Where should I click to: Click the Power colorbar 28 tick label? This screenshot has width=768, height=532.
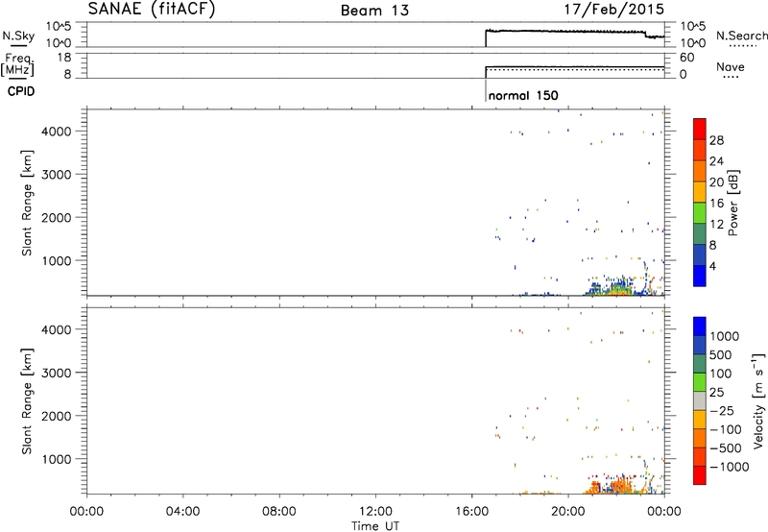[x=716, y=140]
